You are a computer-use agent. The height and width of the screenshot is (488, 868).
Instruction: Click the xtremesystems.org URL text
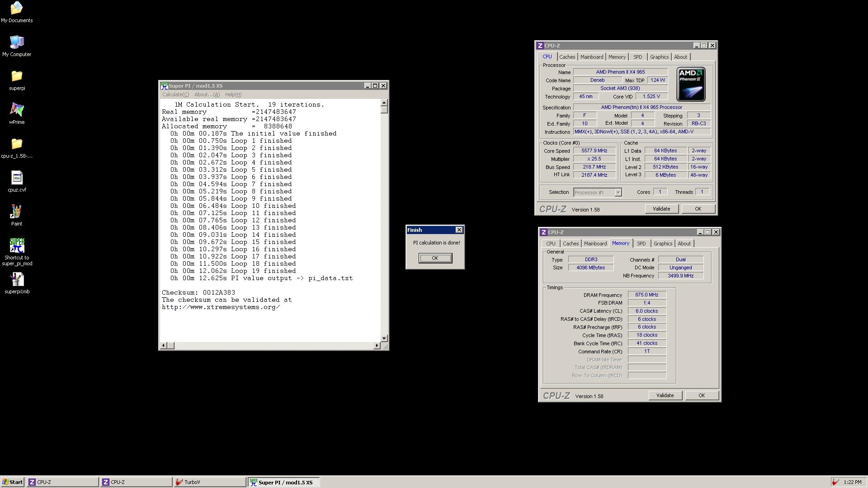coord(221,307)
